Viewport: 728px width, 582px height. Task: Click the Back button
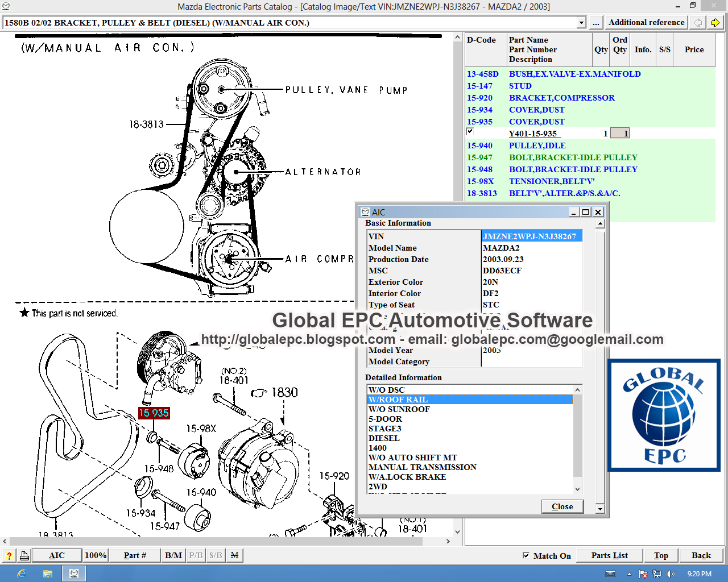(701, 555)
